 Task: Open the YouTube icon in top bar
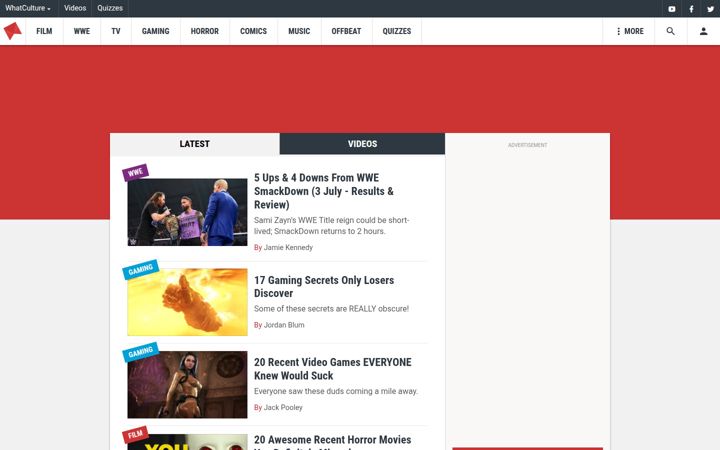pos(672,9)
